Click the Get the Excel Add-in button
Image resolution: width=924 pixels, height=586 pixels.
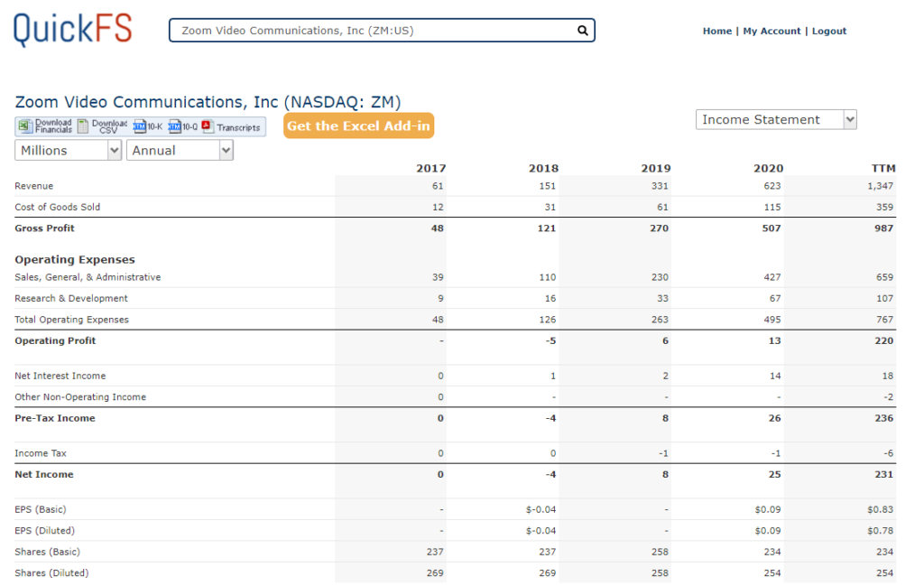[359, 126]
